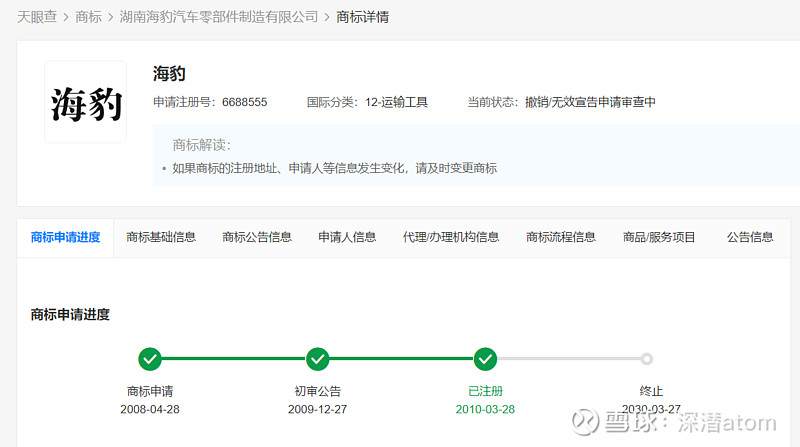Click status 撤销/无效宣告申请审查中
The image size is (800, 447).
pos(590,102)
